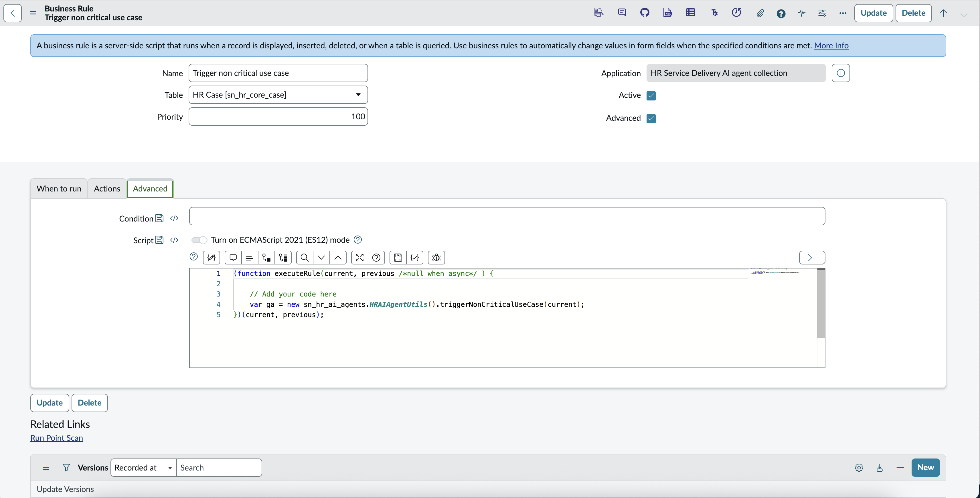
Task: Switch to When to run tab
Action: (x=59, y=189)
